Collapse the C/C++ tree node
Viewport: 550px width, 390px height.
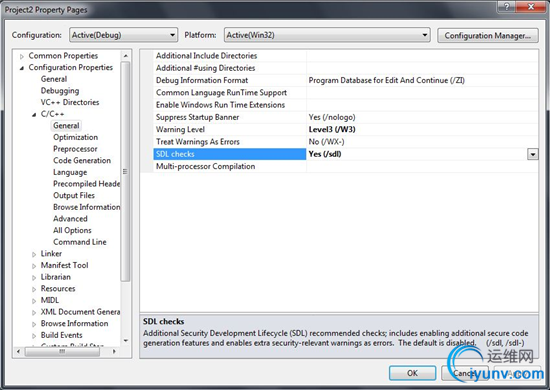[x=34, y=114]
